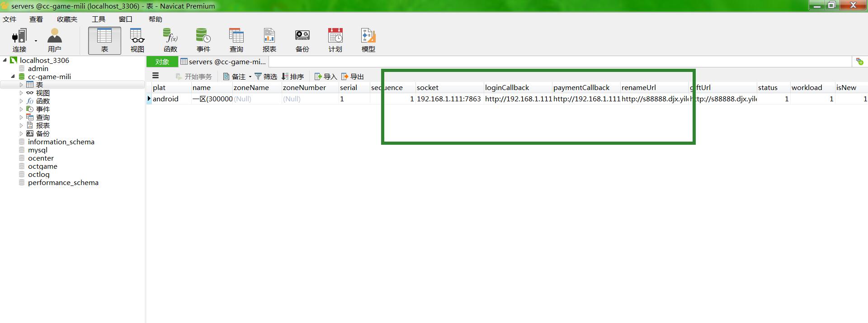Select the 视图 (View) toolbar icon
Image resolution: width=868 pixels, height=323 pixels.
pyautogui.click(x=137, y=40)
